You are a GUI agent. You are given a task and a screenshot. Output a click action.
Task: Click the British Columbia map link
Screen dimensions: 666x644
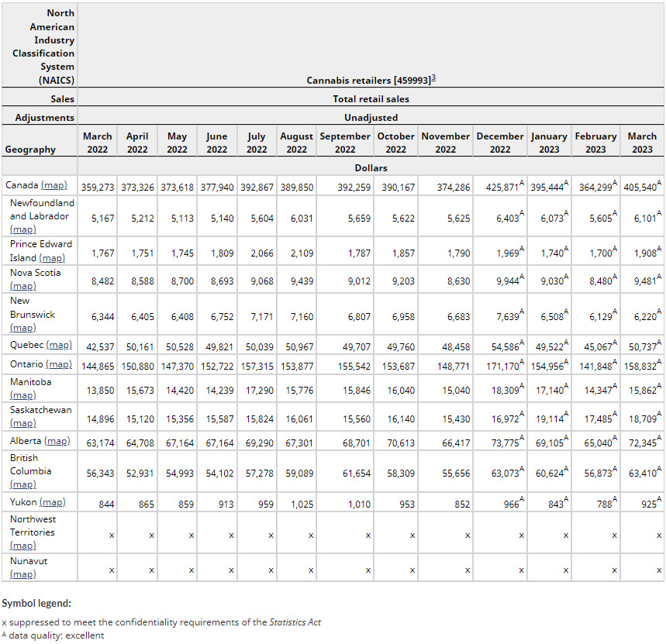[x=22, y=484]
